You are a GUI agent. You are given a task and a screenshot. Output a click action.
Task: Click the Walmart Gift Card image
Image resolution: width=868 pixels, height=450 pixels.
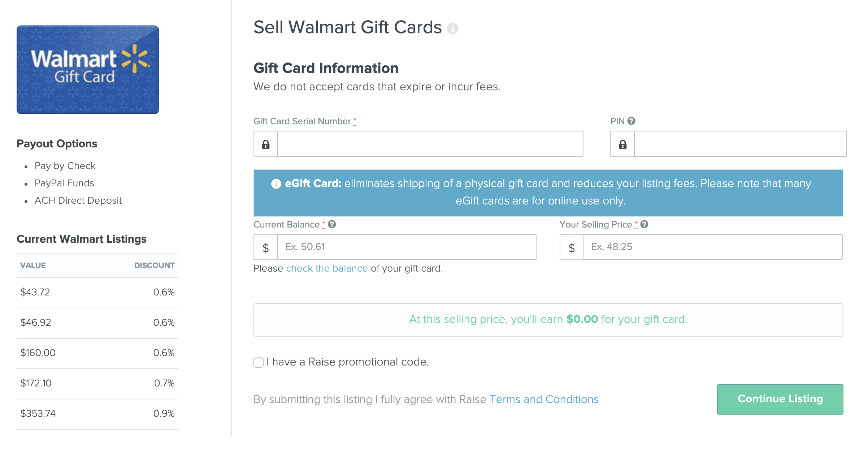[x=88, y=69]
